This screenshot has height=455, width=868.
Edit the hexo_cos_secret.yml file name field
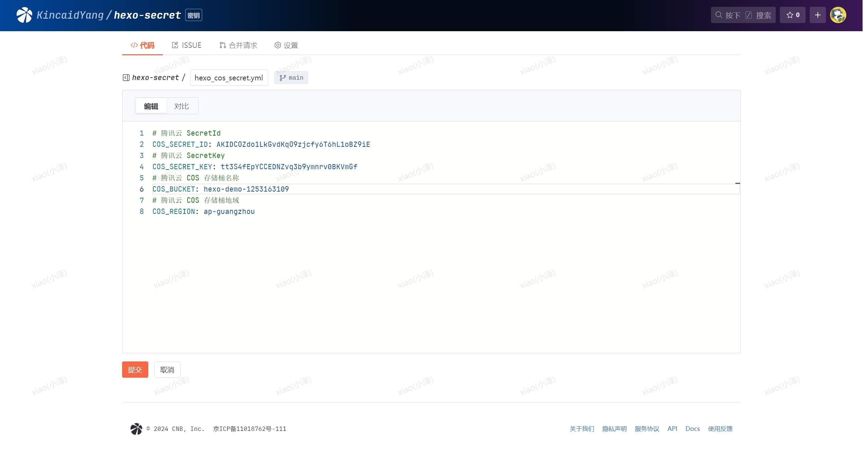[x=229, y=78]
